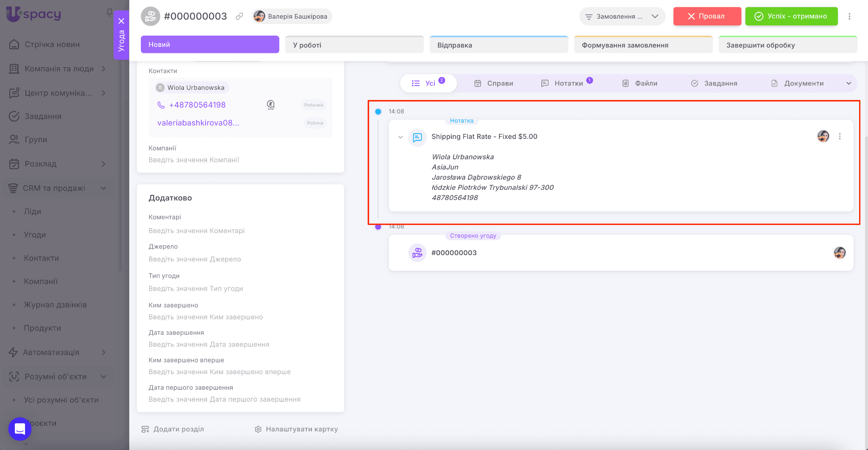Switch to the Нотатки tab
This screenshot has width=868, height=450.
click(568, 83)
